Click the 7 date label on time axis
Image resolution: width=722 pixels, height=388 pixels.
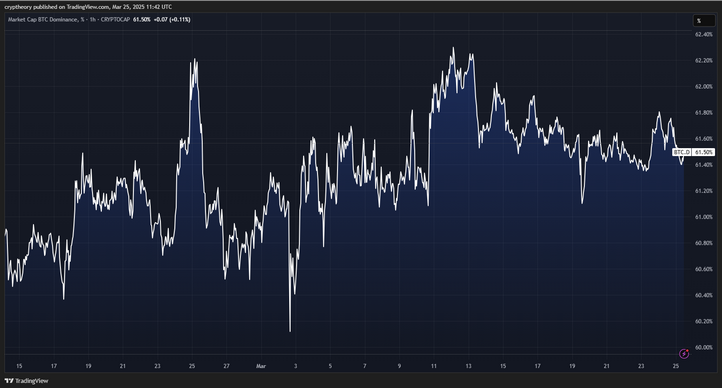coord(365,366)
